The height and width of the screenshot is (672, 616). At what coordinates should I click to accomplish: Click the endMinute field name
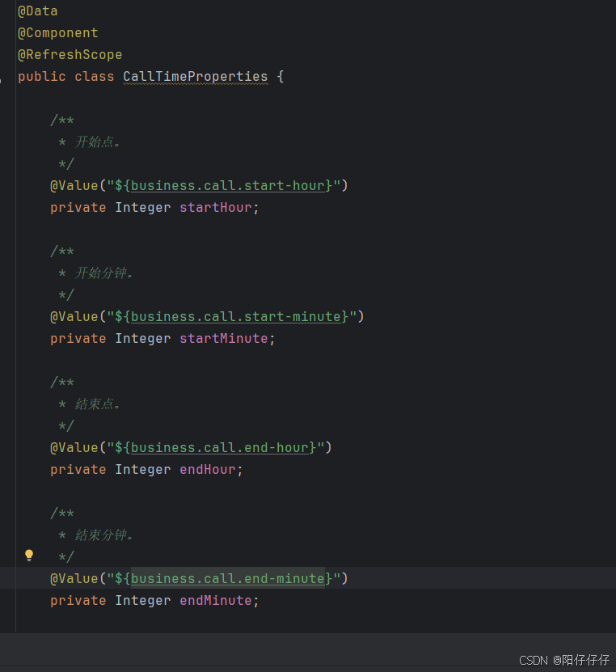[216, 601]
